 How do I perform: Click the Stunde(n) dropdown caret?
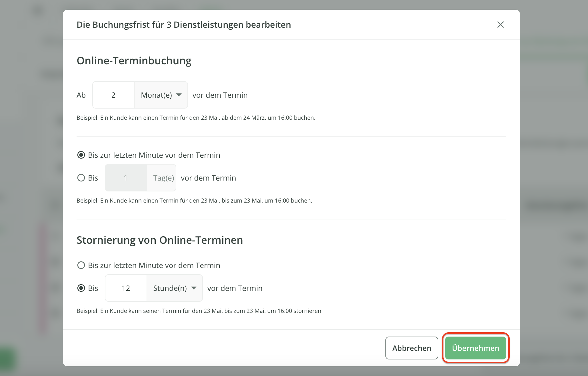pos(194,288)
